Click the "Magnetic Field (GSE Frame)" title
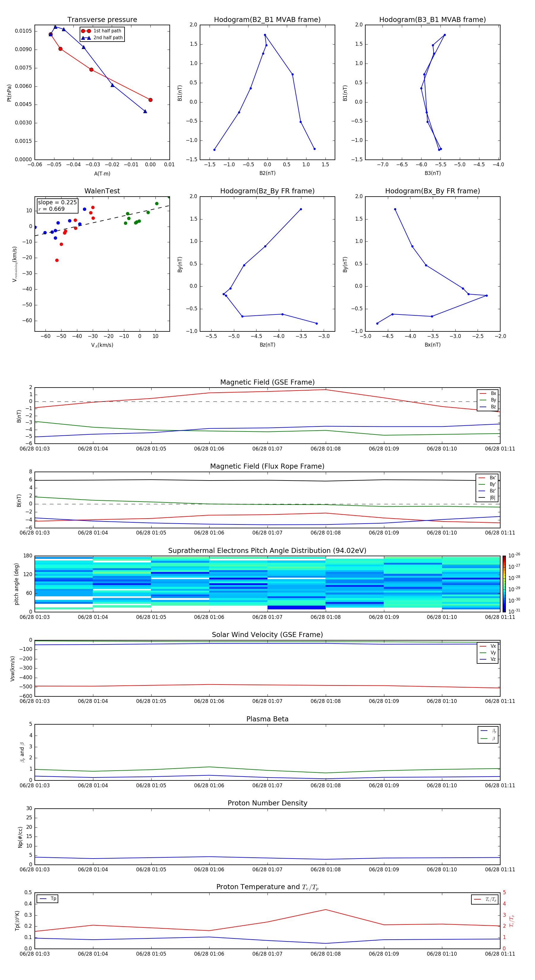The width and height of the screenshot is (535, 980). pyautogui.click(x=267, y=382)
